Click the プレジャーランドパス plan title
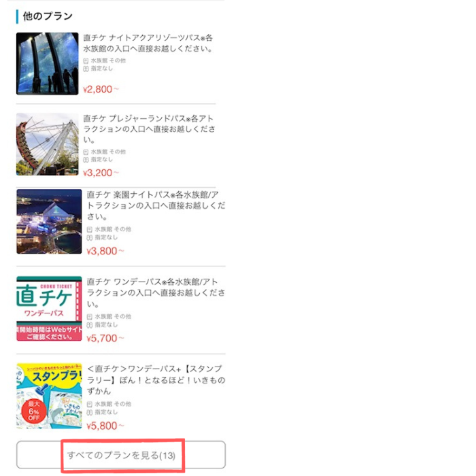 150,129
